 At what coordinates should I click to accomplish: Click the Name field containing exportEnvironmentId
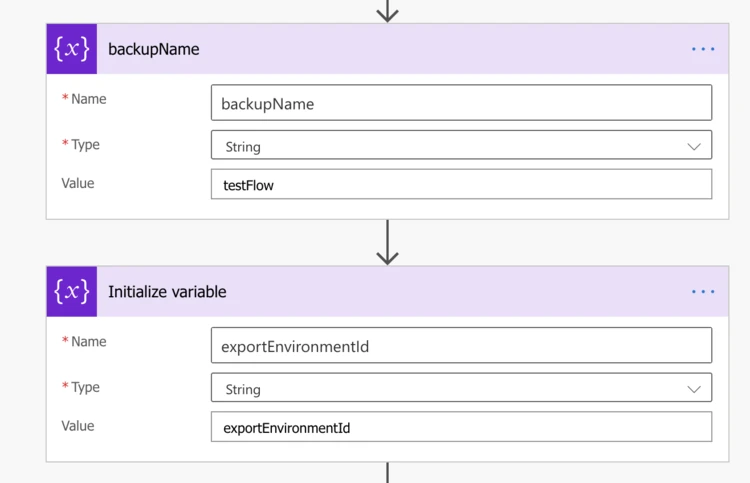(460, 346)
